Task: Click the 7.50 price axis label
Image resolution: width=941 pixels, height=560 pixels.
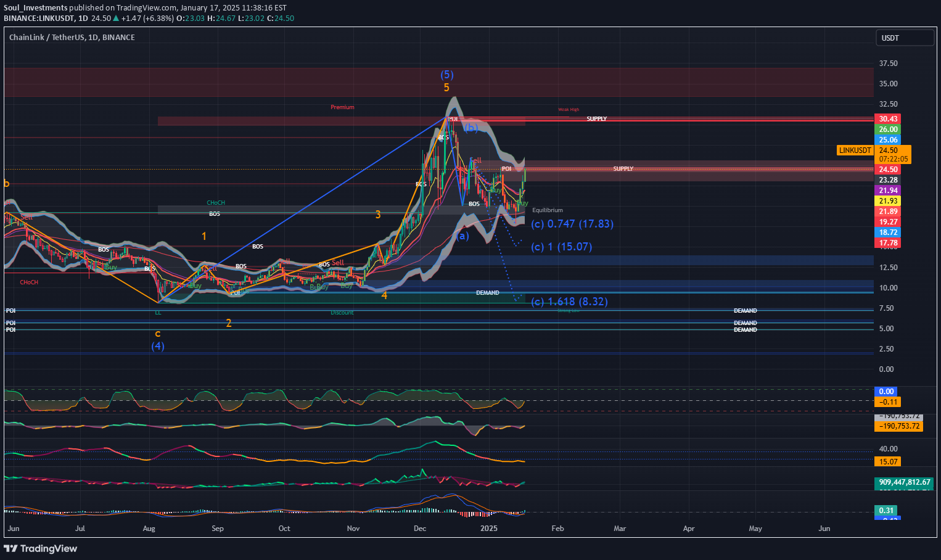Action: pos(886,308)
